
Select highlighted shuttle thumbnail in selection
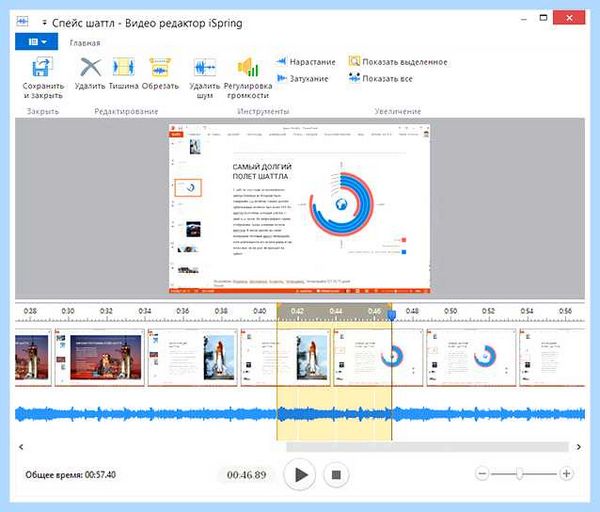click(285, 357)
